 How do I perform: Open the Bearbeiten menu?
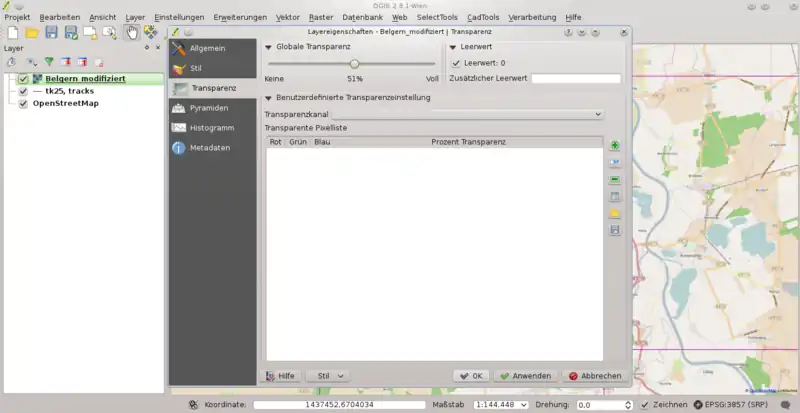pos(60,17)
